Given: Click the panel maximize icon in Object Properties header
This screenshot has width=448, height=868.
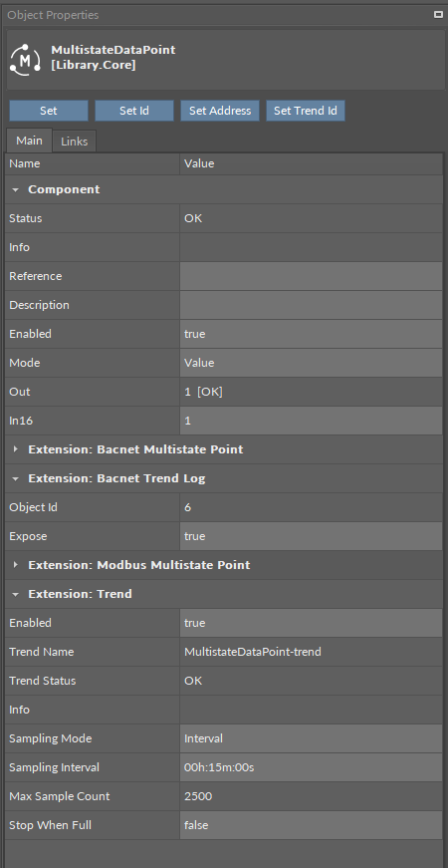Looking at the screenshot, I should tap(438, 15).
